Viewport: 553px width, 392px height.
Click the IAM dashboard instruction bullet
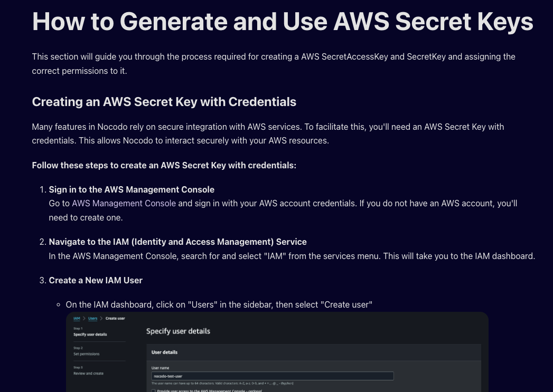tap(219, 304)
